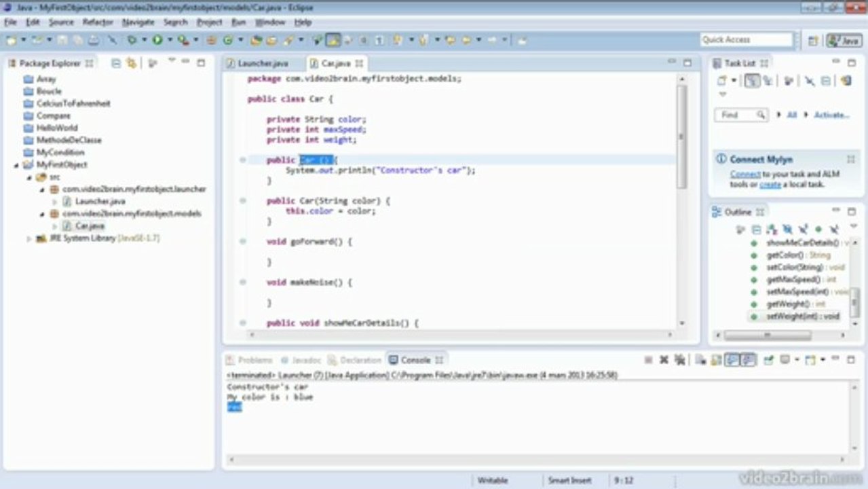Open the Project menu
This screenshot has width=868, height=489.
[x=209, y=22]
